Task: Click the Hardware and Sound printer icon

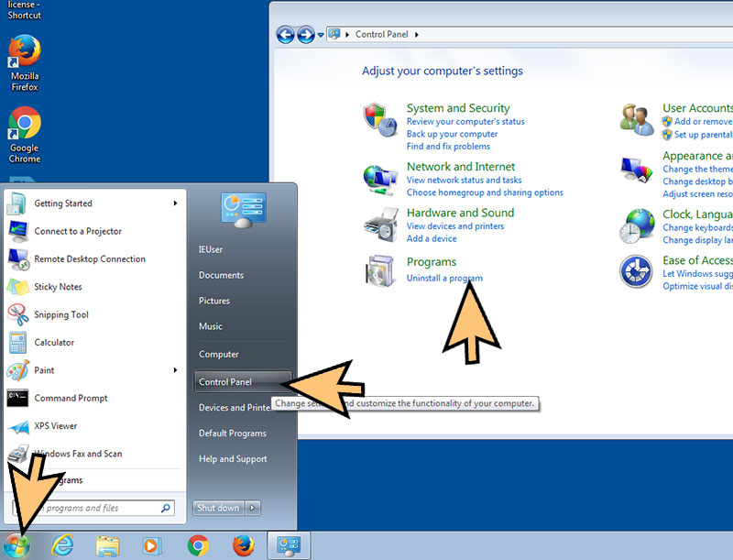Action: pyautogui.click(x=379, y=224)
